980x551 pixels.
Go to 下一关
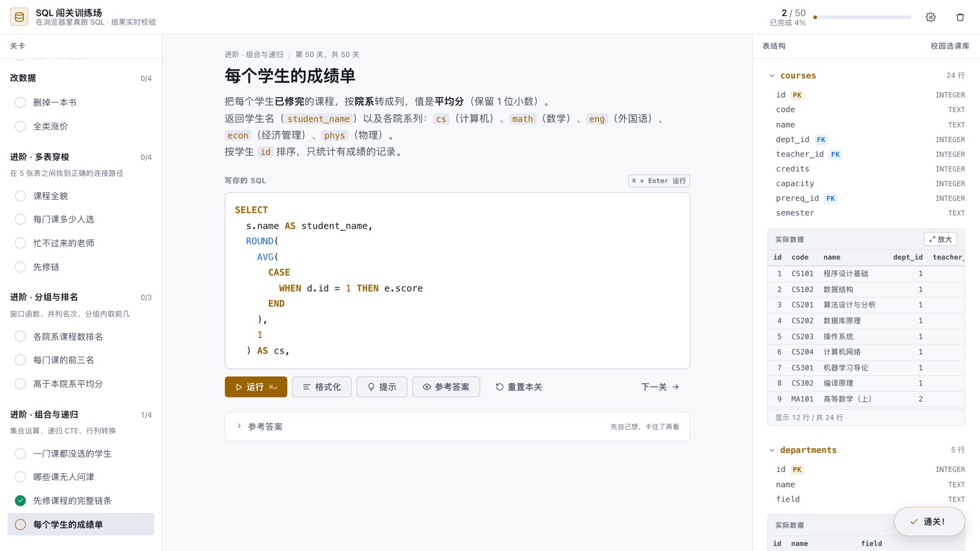(x=660, y=387)
